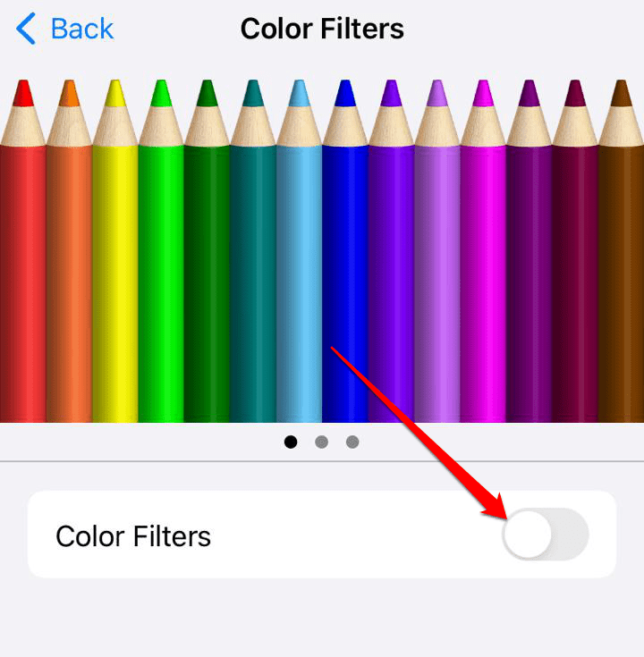Viewport: 644px width, 657px height.
Task: Click the orange colored pencil
Action: coord(69,250)
